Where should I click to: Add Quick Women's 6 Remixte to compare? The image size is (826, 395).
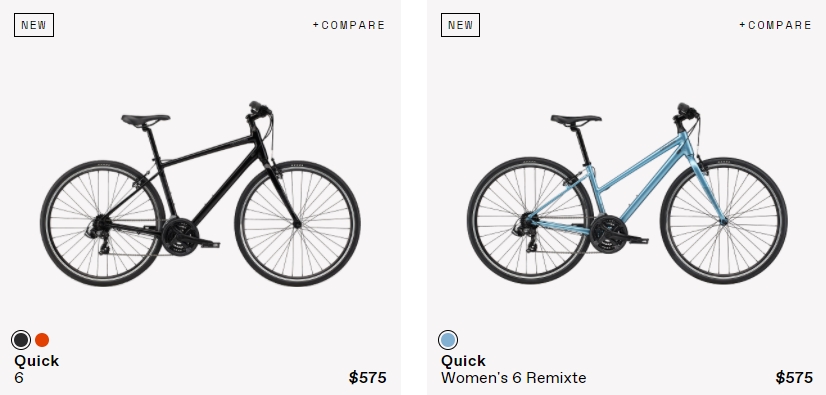tap(775, 25)
